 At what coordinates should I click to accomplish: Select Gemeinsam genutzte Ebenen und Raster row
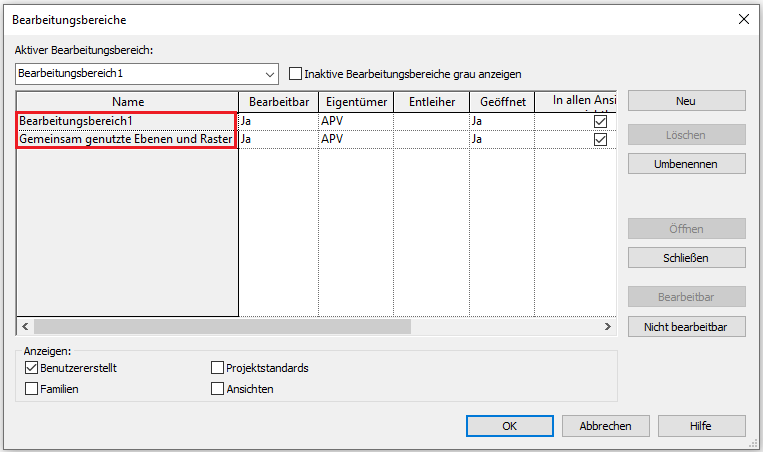point(126,139)
